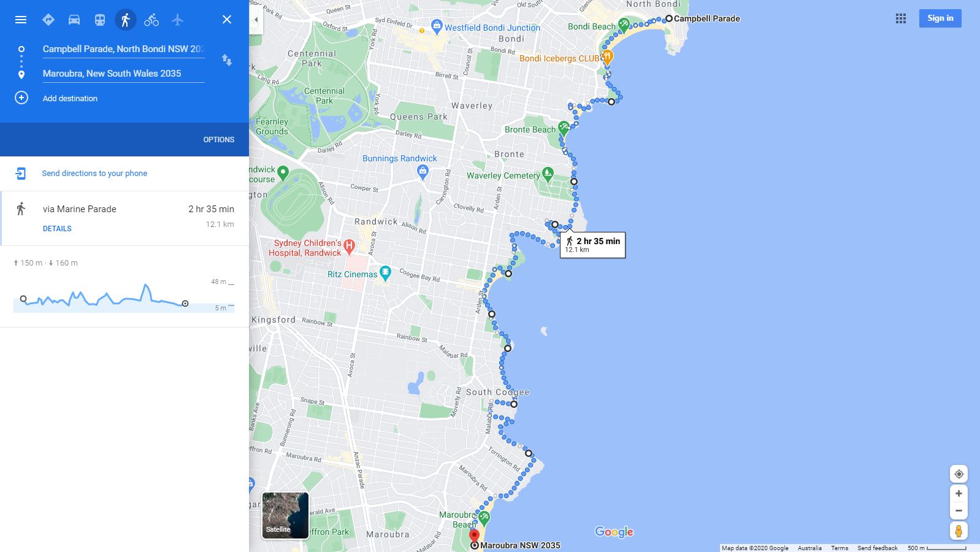Switch map to Satellite view

285,515
